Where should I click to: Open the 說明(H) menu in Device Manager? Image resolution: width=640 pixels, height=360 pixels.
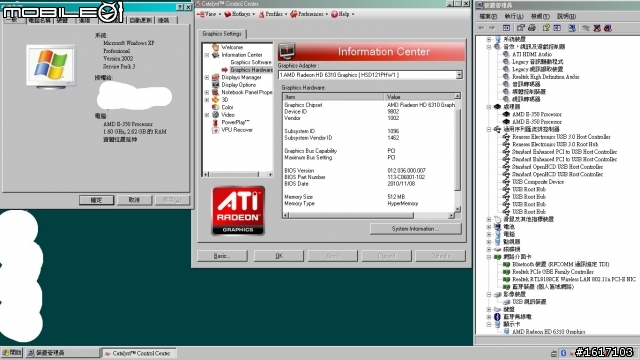[566, 16]
